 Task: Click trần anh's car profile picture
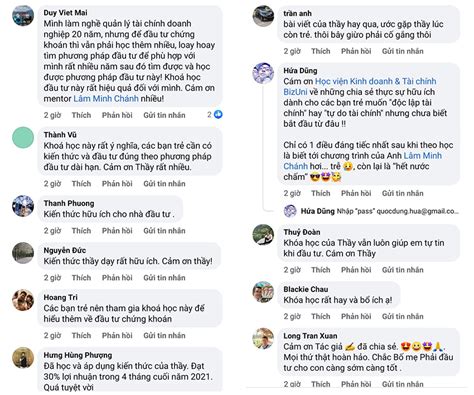pos(263,16)
